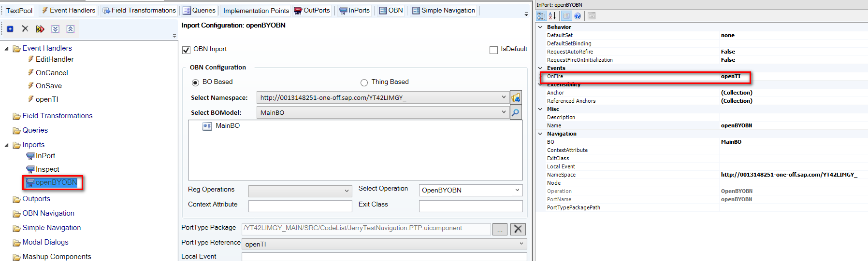Click the Field Transformations folder icon in tree

(17, 116)
